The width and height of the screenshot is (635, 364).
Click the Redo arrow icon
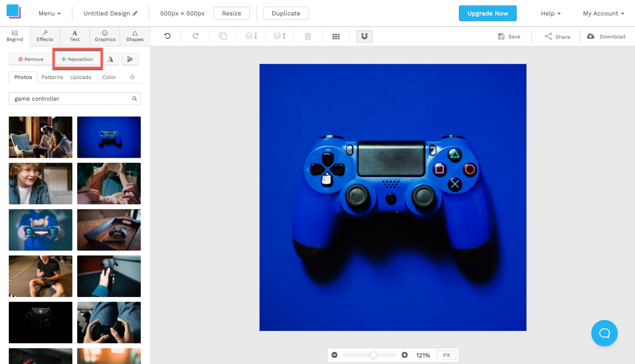pos(196,36)
